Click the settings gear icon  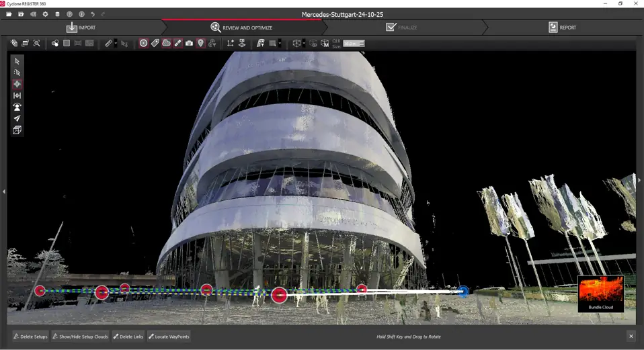pos(45,14)
